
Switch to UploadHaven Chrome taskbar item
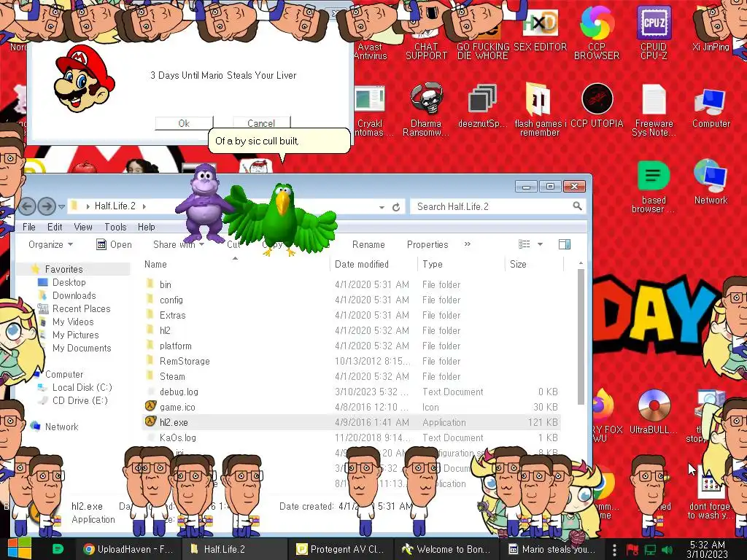tap(128, 549)
